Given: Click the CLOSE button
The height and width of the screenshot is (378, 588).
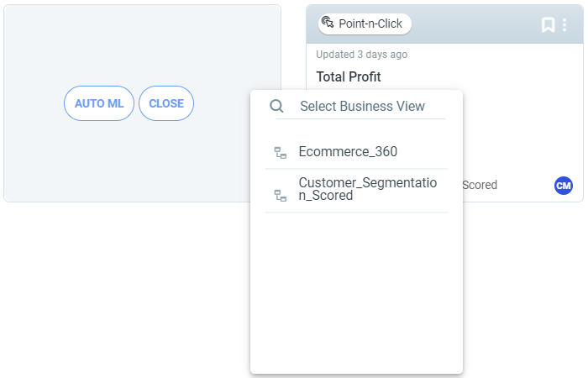Looking at the screenshot, I should (166, 103).
